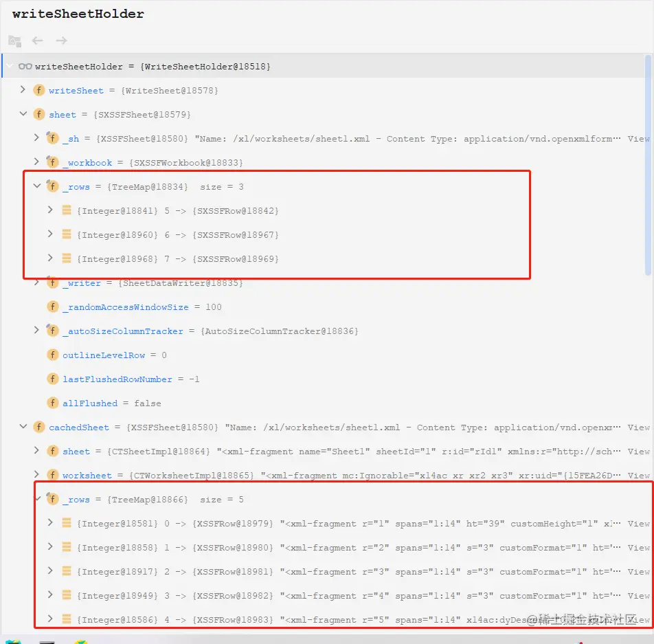Viewport: 654px width, 644px height.
Task: Click the field icon next to _writer
Action: 53,282
